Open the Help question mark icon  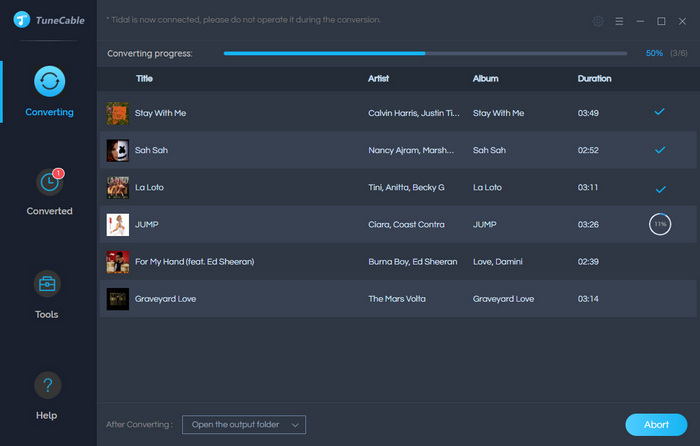48,385
